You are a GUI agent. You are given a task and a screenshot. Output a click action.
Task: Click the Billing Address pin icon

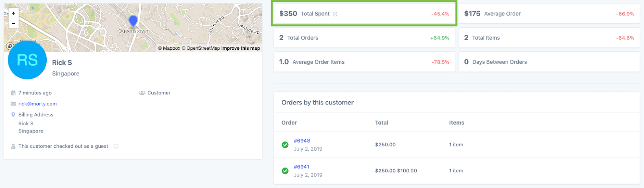pyautogui.click(x=13, y=114)
